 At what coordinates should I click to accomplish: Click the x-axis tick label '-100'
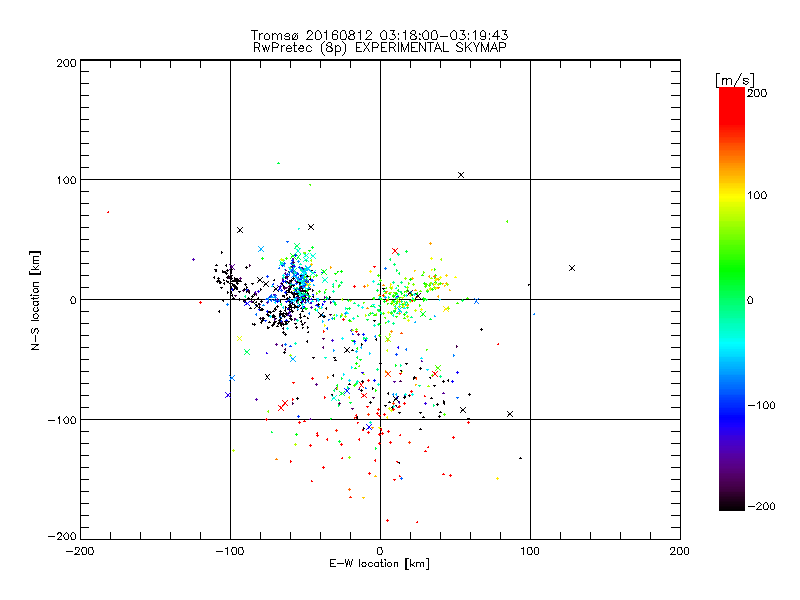coord(230,551)
